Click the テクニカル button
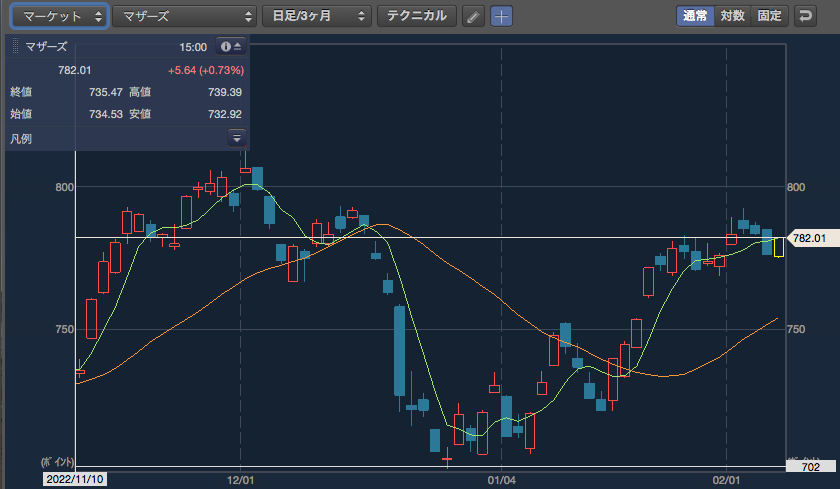 pyautogui.click(x=417, y=16)
